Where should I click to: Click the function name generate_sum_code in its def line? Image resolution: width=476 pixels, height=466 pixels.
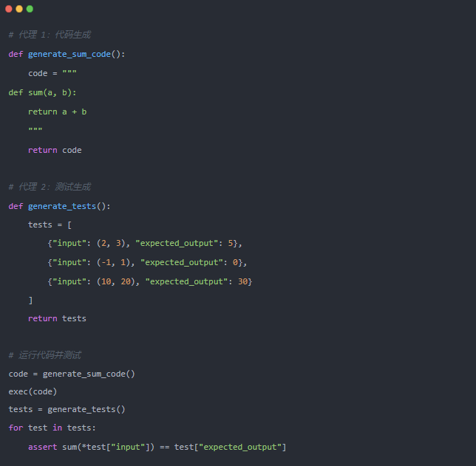(69, 55)
